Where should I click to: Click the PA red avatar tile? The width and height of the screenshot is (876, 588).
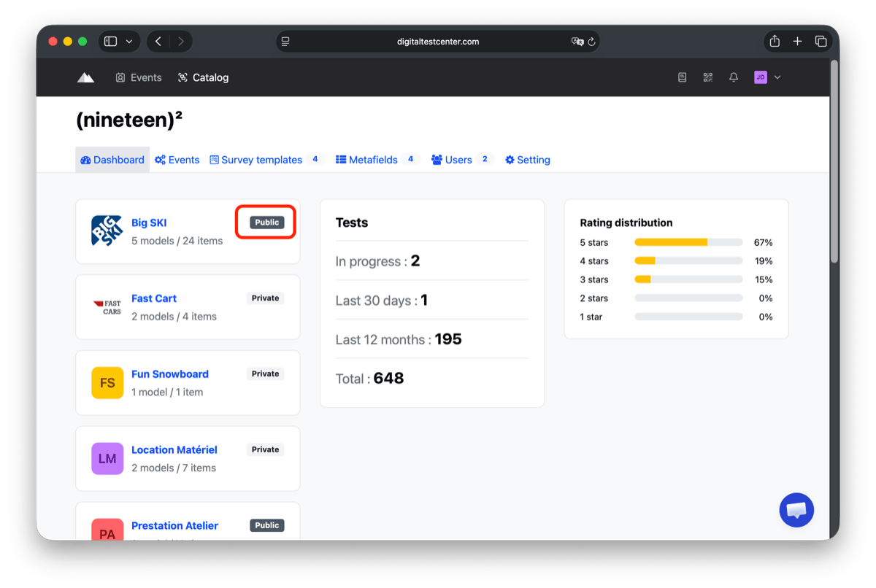(x=107, y=530)
